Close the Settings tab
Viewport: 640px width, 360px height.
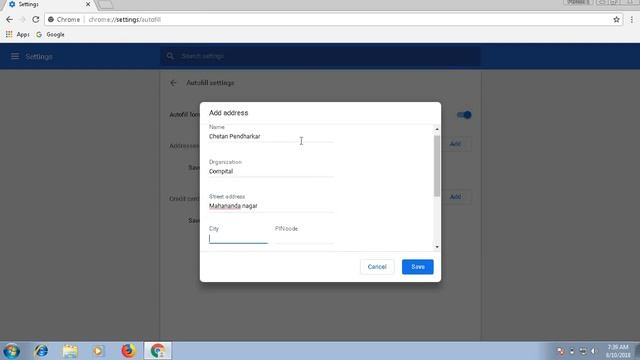[x=88, y=4]
